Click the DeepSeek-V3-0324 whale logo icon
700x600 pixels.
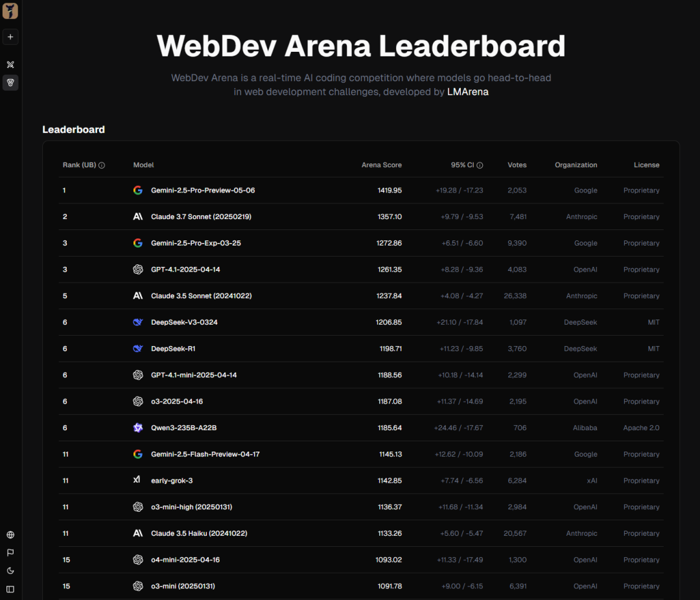tap(137, 322)
